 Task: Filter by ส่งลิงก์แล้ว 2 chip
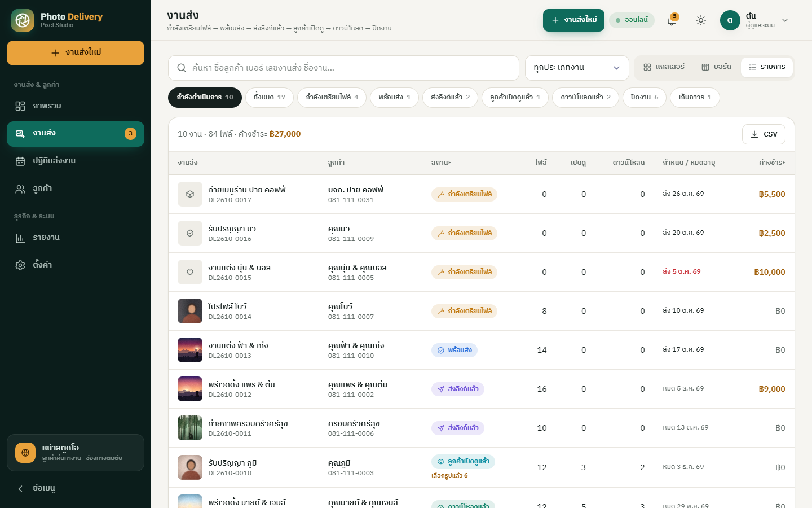pos(450,97)
